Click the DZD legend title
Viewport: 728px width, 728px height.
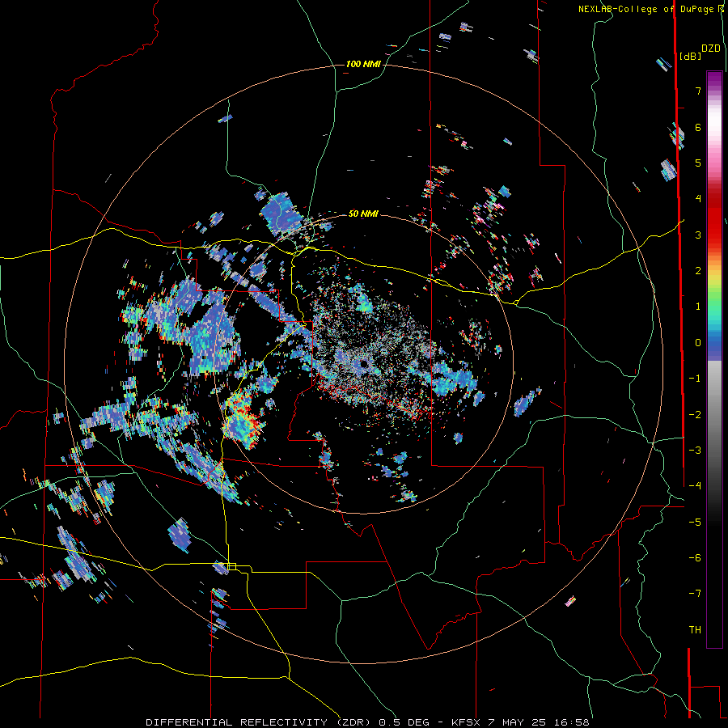711,49
